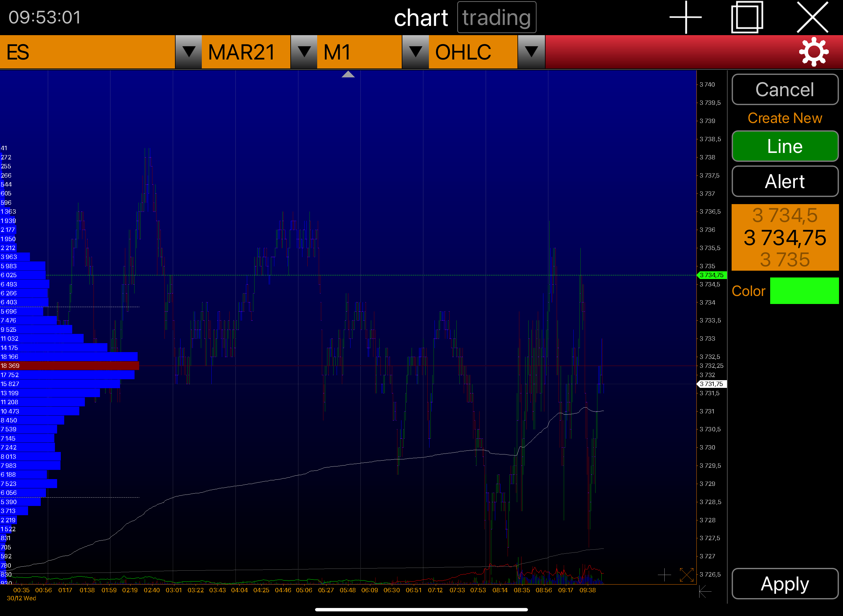Open the MAR21 contract month dropdown
This screenshot has height=616, width=843.
pyautogui.click(x=304, y=52)
